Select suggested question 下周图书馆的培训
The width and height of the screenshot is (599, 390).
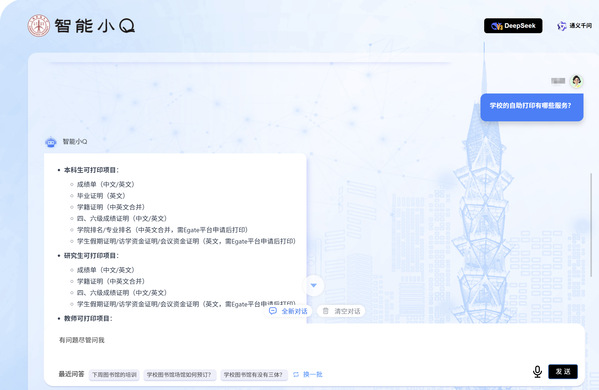(114, 375)
